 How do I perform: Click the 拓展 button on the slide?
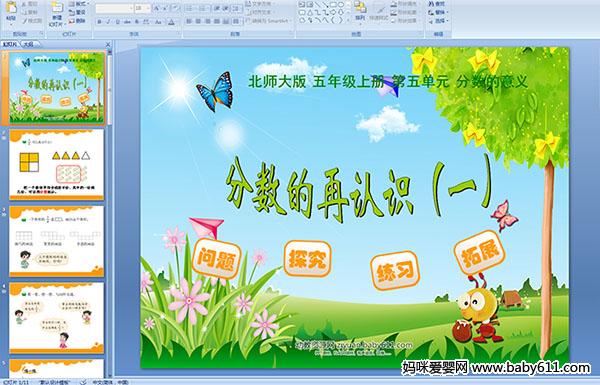point(479,252)
